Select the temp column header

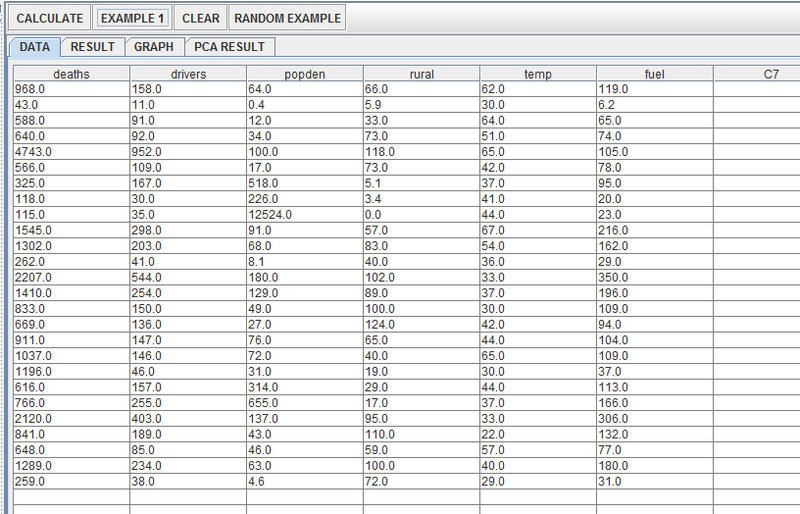(x=538, y=74)
